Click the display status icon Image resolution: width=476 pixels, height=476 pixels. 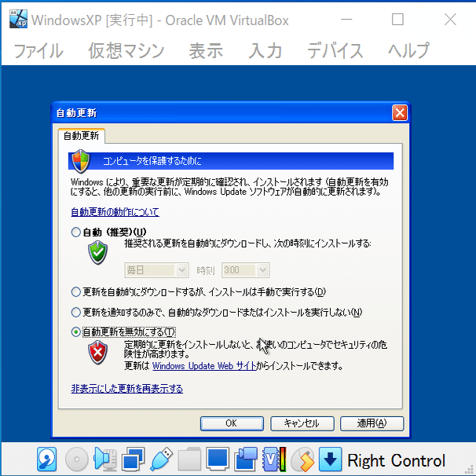(x=218, y=459)
